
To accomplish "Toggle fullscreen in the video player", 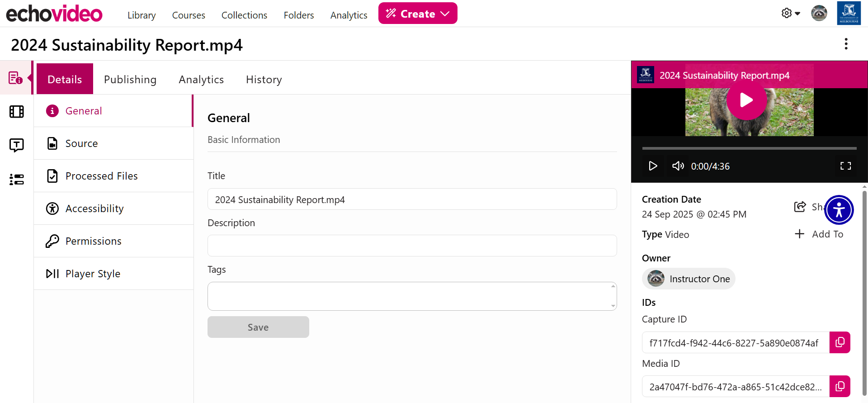I will point(845,166).
